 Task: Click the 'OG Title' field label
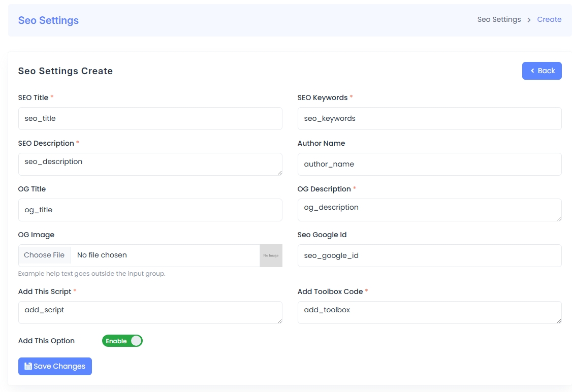coord(32,189)
